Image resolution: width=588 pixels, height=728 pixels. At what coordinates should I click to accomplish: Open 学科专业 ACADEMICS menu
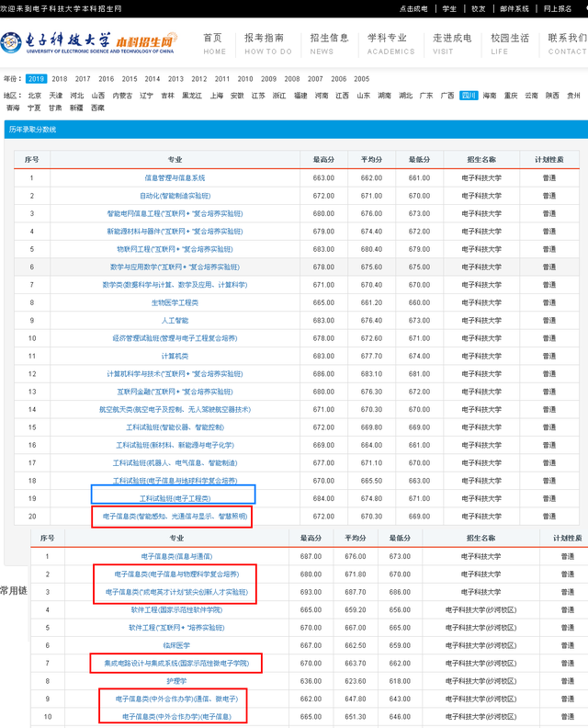pyautogui.click(x=390, y=44)
